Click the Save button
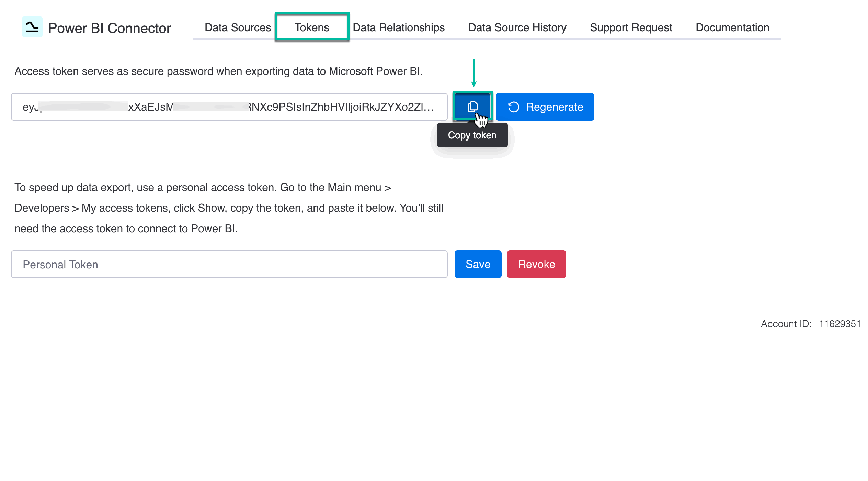This screenshot has width=868, height=481. [478, 264]
